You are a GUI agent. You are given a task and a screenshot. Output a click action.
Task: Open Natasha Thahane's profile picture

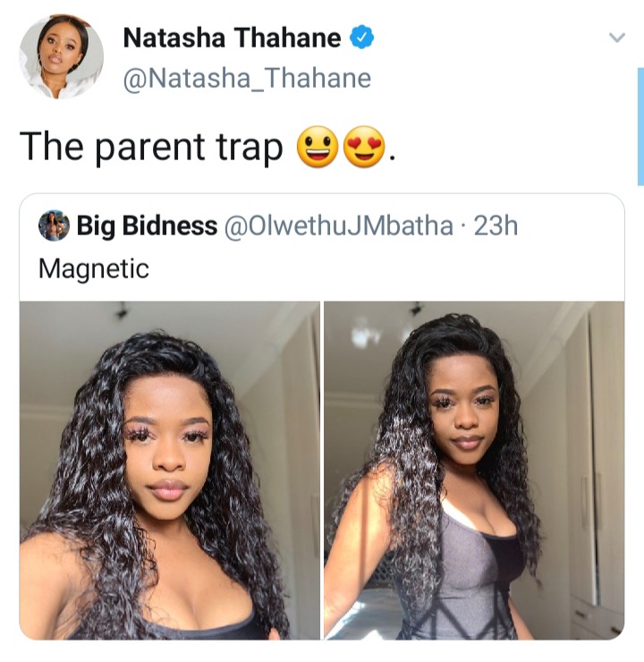pos(62,56)
